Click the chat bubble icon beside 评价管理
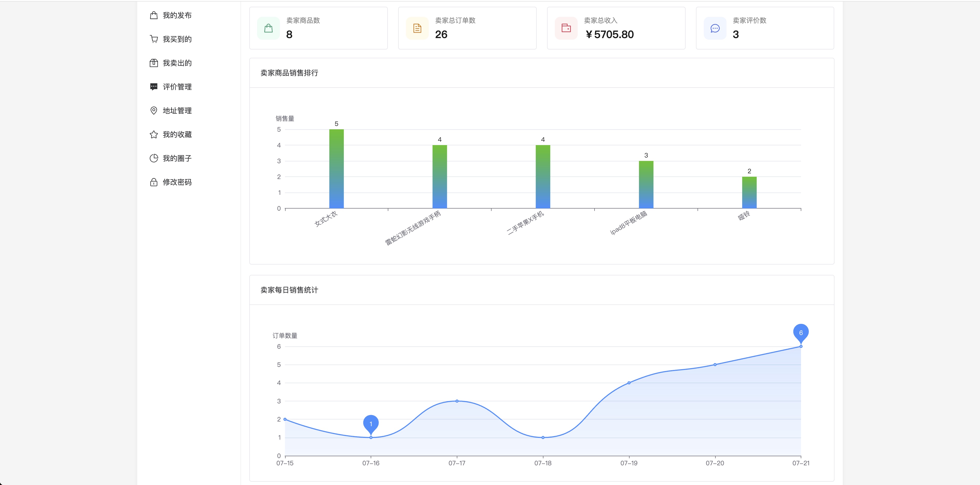Viewport: 980px width, 485px height. (x=154, y=87)
